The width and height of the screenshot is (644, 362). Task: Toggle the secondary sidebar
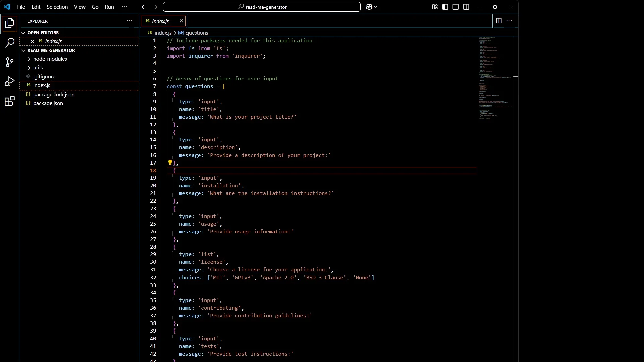[467, 7]
